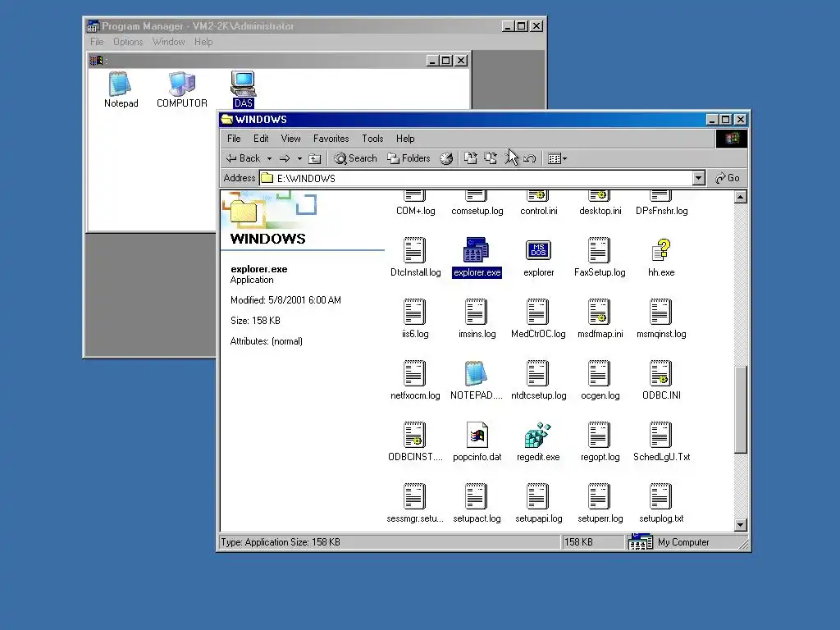
Task: Select the ODBC.INI file icon
Action: pos(660,373)
